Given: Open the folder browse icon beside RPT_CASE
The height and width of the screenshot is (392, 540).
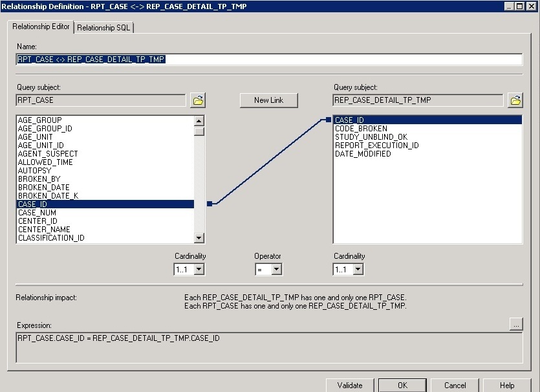Looking at the screenshot, I should point(199,100).
